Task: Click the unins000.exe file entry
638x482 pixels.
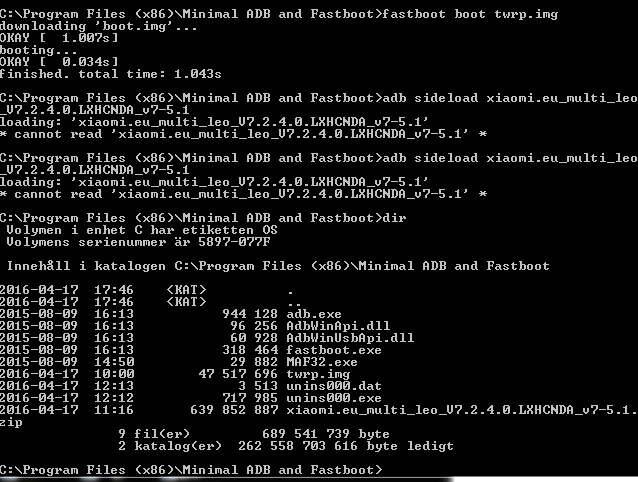Action: 334,398
